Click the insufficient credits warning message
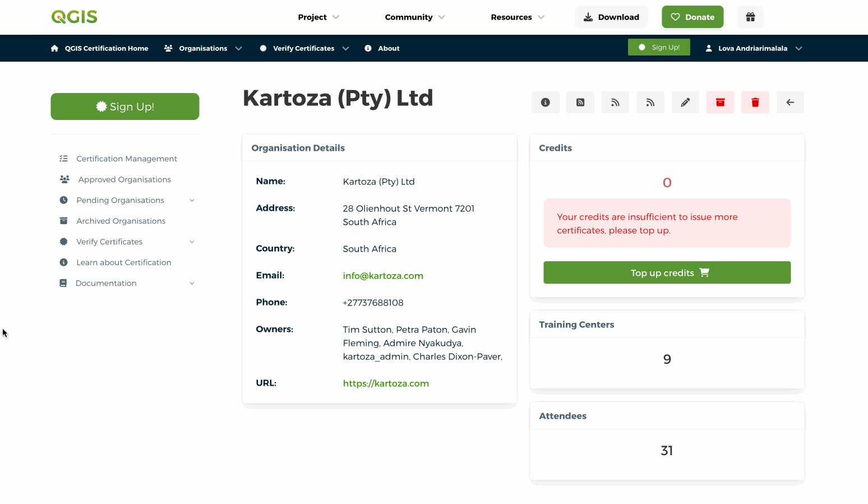This screenshot has height=504, width=868. point(667,223)
